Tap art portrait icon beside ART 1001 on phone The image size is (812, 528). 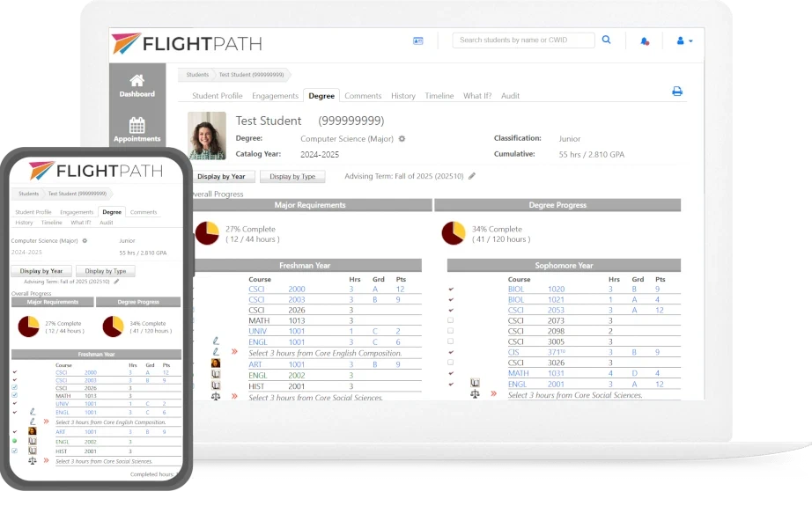33,431
